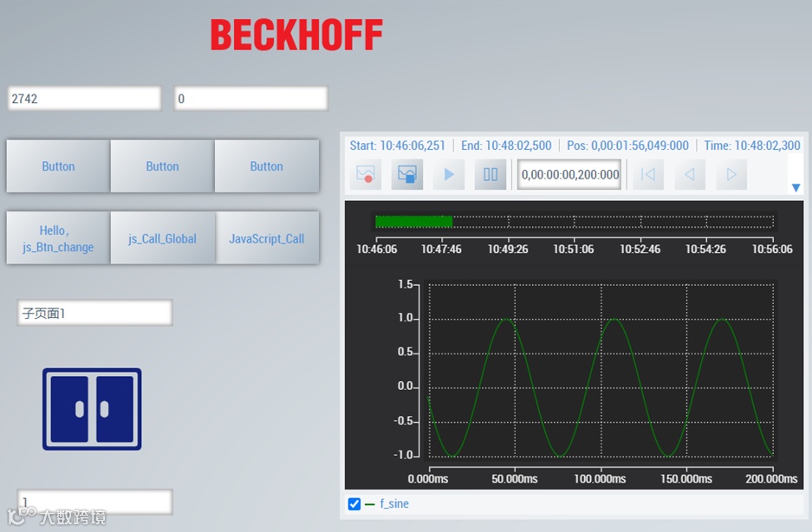Click the 100.000ms x-axis label
Image resolution: width=812 pixels, height=532 pixels.
point(600,478)
